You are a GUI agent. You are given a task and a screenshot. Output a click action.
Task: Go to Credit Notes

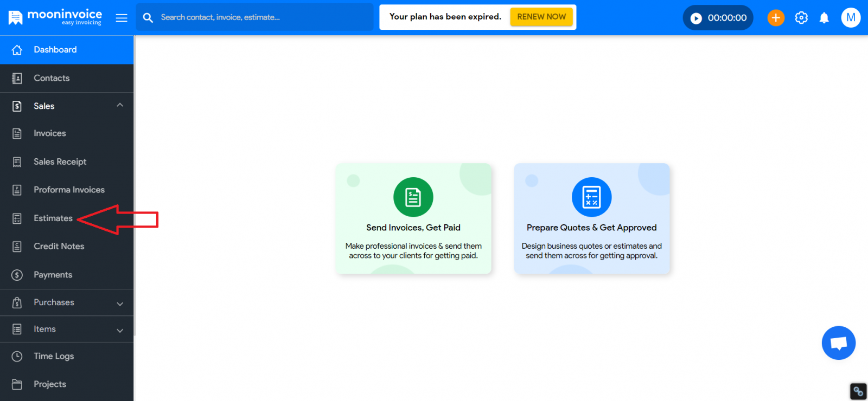point(59,247)
